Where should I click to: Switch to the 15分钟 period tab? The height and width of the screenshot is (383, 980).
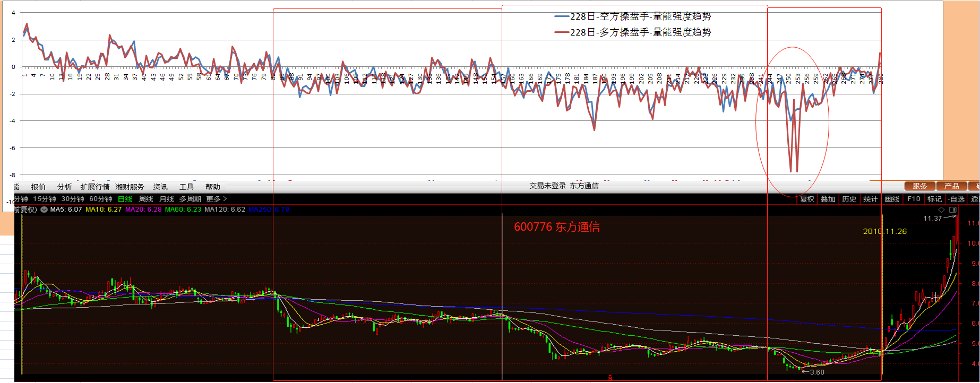pos(45,199)
